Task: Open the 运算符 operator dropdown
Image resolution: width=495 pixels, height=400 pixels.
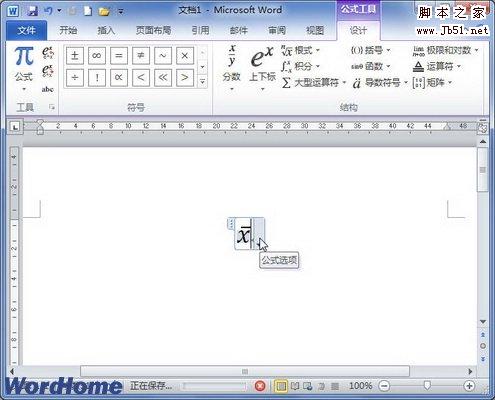Action: [437, 66]
